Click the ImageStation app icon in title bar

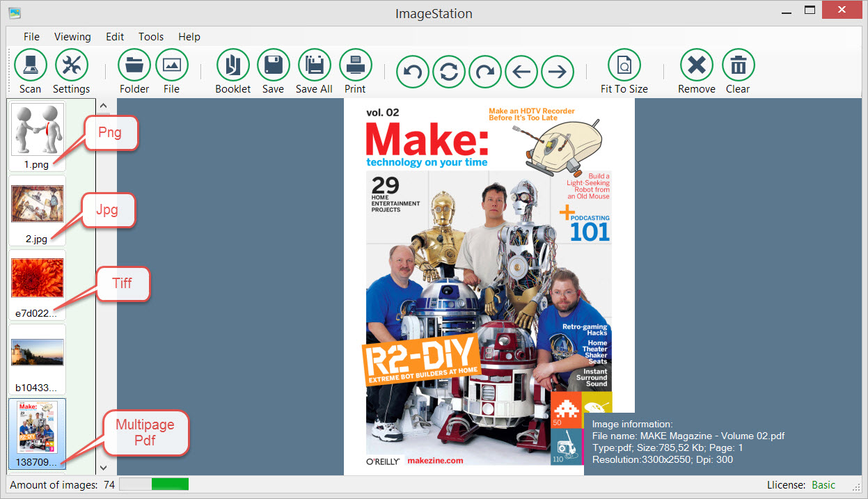[x=14, y=13]
